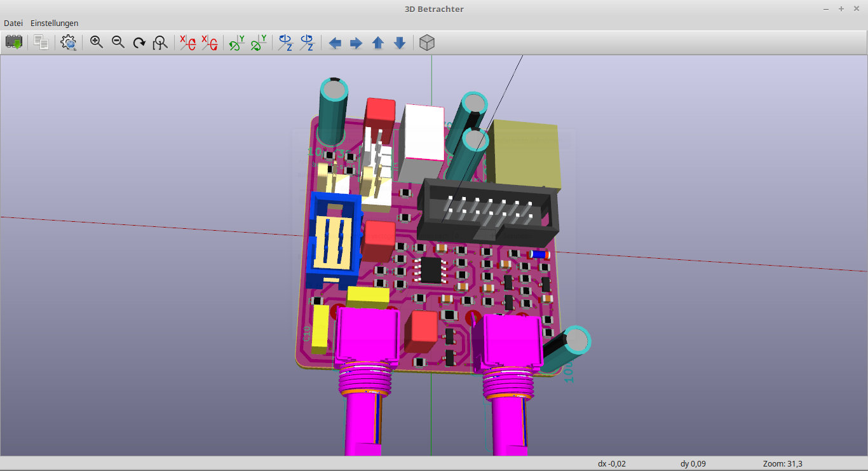This screenshot has width=868, height=471.
Task: Toggle orthographic projection cube icon
Action: (427, 43)
